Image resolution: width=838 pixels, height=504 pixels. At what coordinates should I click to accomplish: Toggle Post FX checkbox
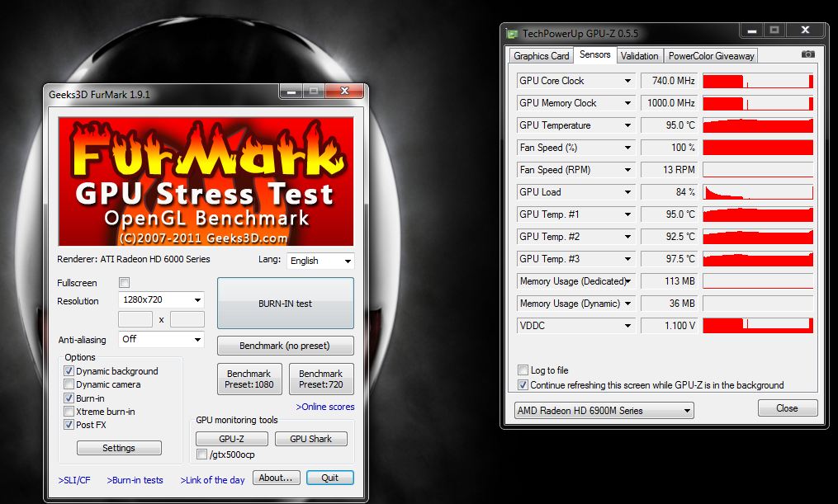(69, 425)
